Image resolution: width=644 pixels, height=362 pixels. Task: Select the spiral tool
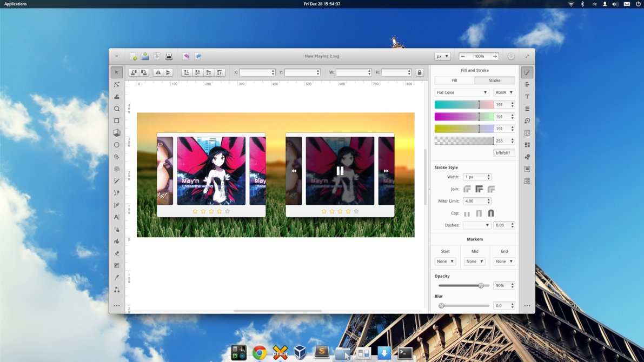tap(117, 169)
